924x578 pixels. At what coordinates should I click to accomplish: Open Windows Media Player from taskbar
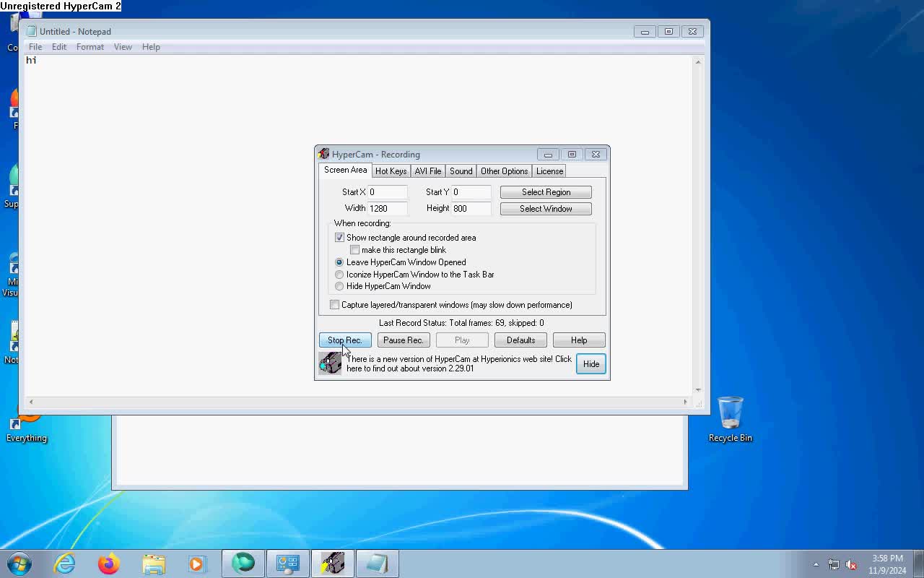pos(196,564)
